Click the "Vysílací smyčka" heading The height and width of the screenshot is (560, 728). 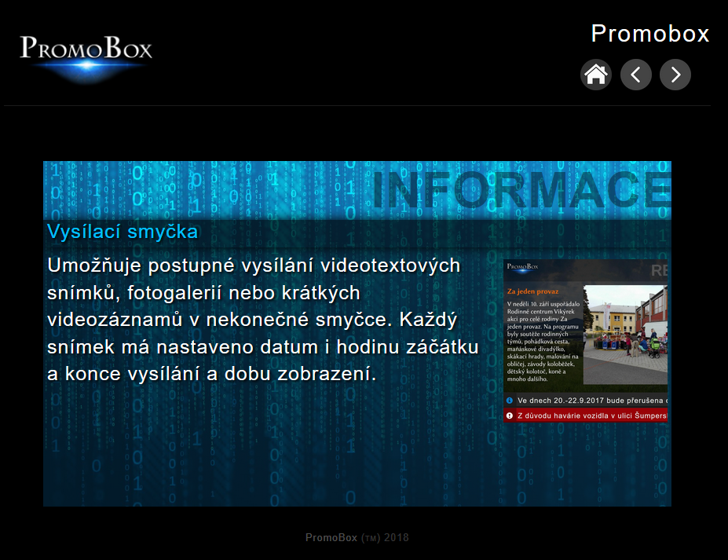click(123, 232)
